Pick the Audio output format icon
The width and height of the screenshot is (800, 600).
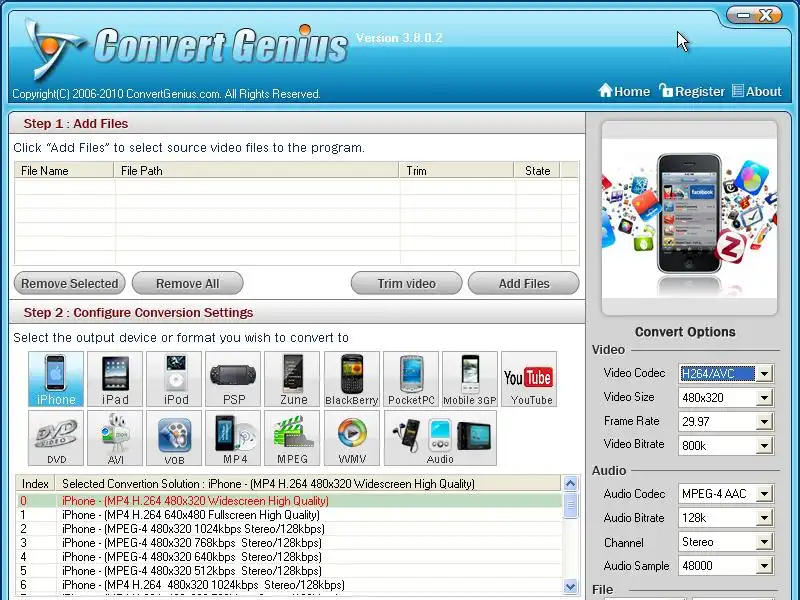tap(440, 438)
